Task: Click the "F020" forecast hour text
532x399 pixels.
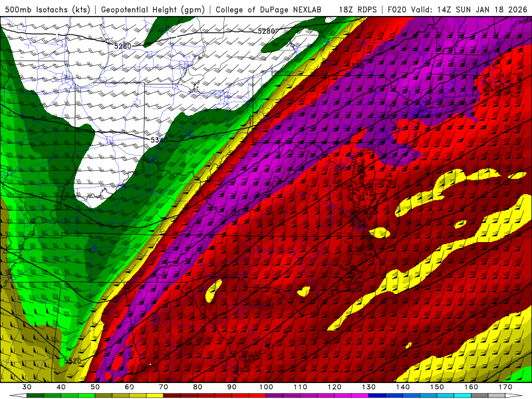Action: pos(397,9)
